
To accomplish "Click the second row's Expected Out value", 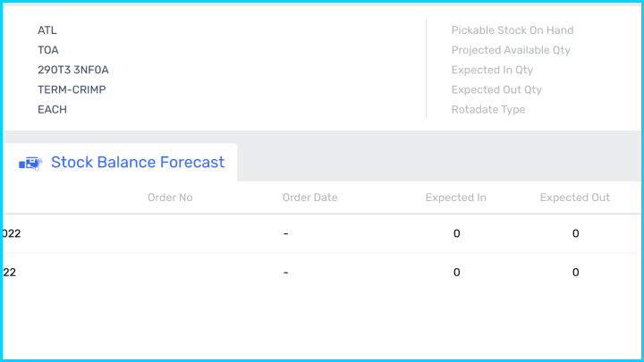I will click(575, 273).
